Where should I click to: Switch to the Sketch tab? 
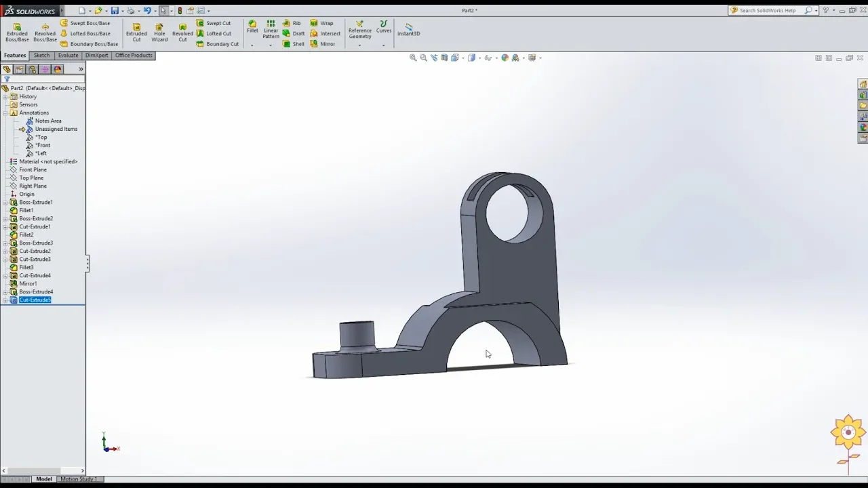click(x=42, y=56)
